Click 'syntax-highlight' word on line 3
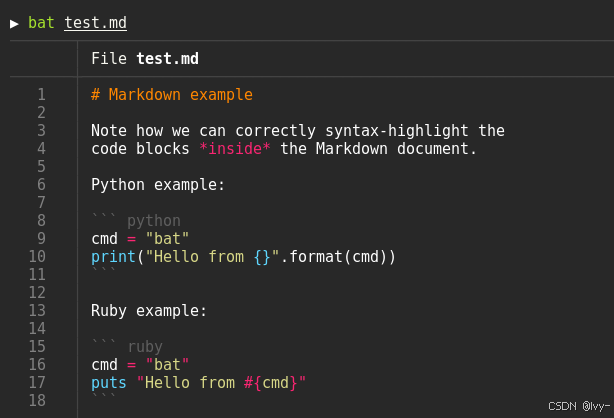Viewport: 614px width, 418px height. [x=397, y=131]
